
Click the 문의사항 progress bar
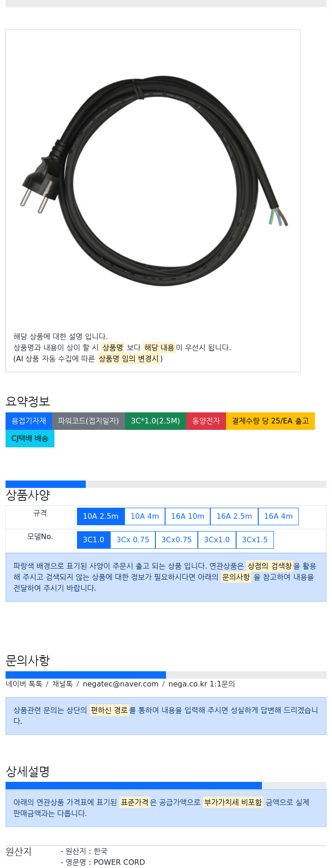166,675
